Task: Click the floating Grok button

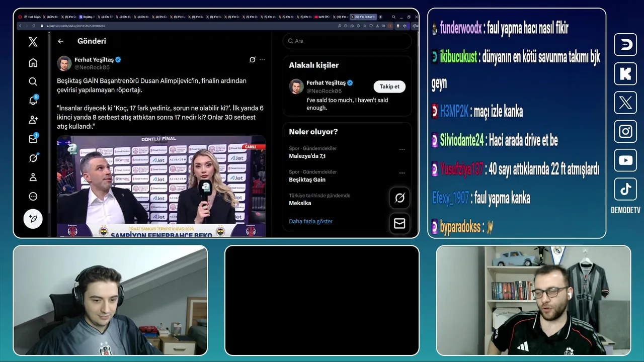Action: point(399,198)
